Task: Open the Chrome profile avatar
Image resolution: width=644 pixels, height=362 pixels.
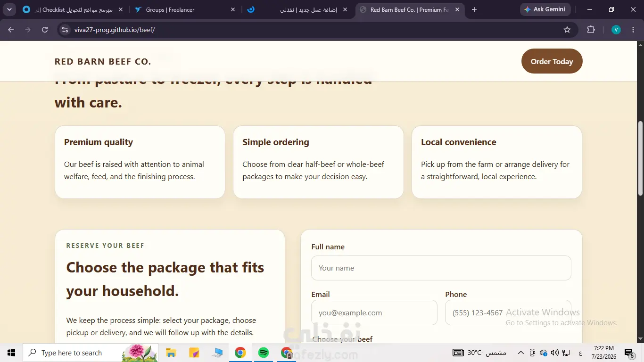Action: click(x=616, y=30)
